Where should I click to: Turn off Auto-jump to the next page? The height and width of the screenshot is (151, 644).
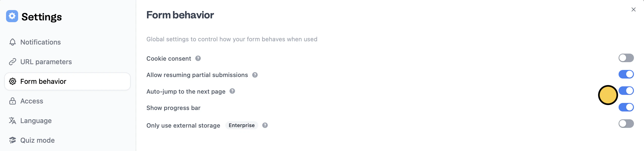[626, 91]
